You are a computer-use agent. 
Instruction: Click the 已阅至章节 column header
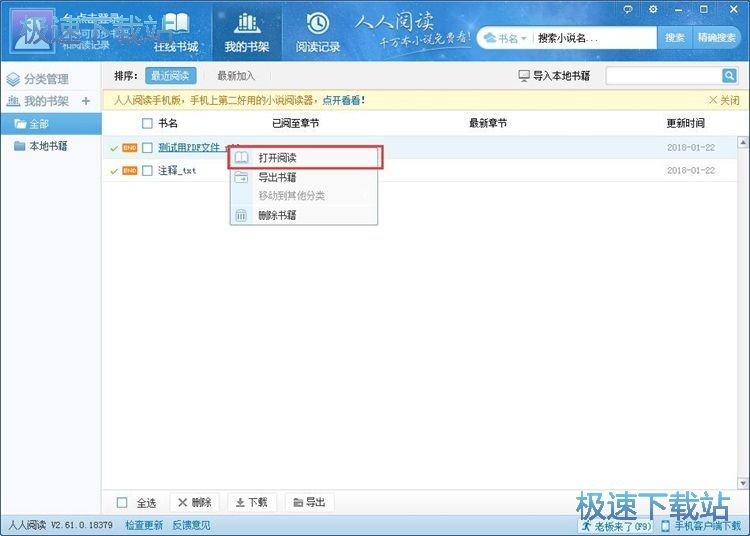coord(296,123)
